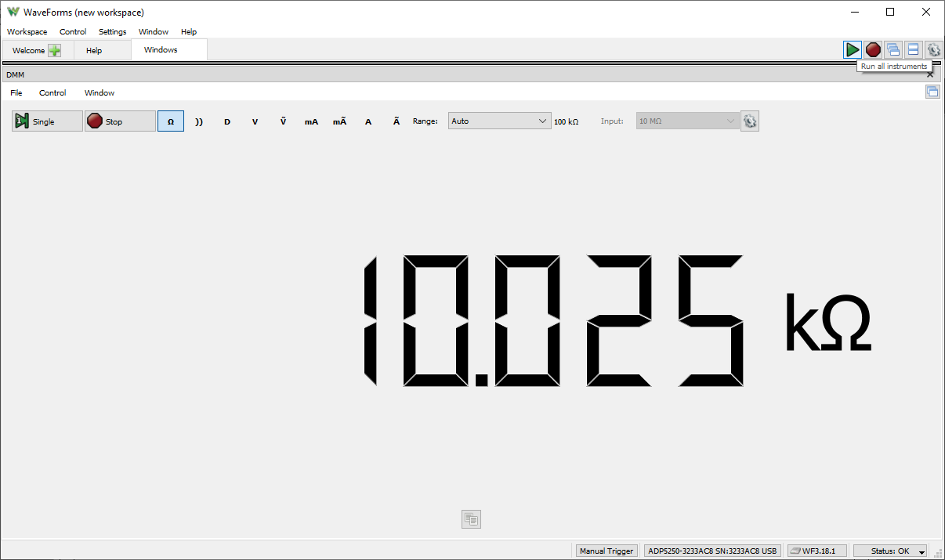Open the DMM options gear beside Input
This screenshot has width=945, height=560.
[750, 121]
